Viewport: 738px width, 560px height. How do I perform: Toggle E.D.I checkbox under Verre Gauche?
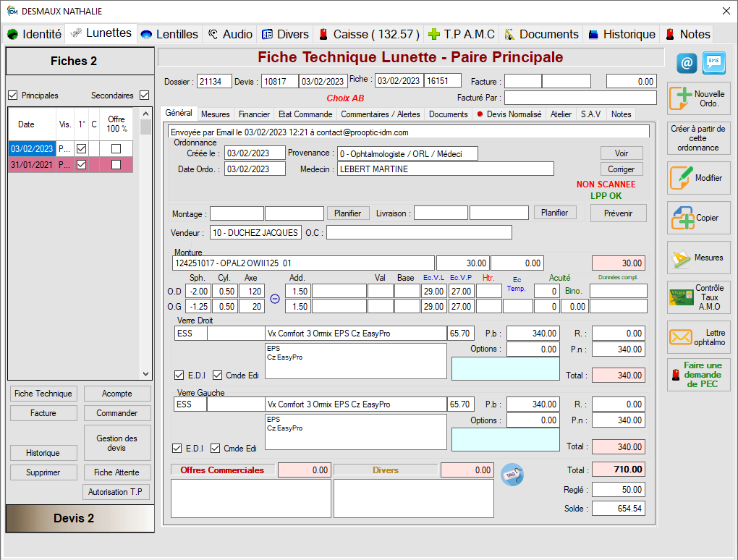177,448
